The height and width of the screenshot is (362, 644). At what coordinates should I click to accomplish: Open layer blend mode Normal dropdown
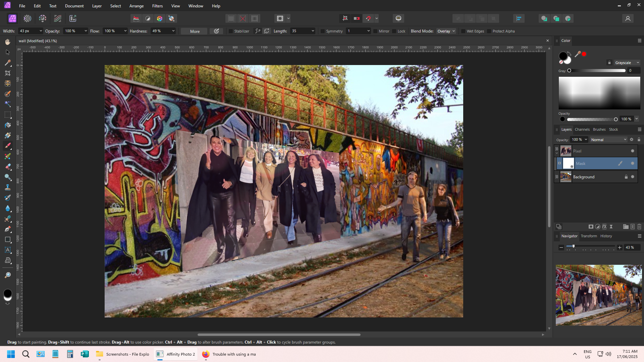click(608, 139)
